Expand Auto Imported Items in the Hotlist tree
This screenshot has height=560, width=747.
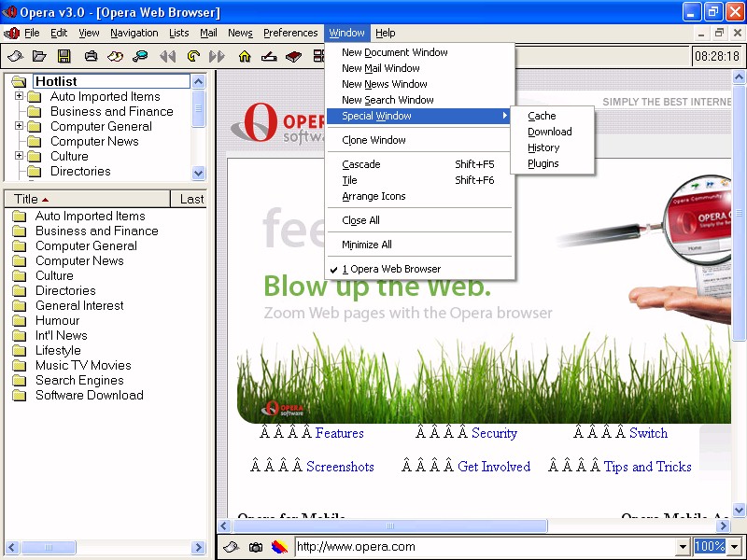click(19, 96)
